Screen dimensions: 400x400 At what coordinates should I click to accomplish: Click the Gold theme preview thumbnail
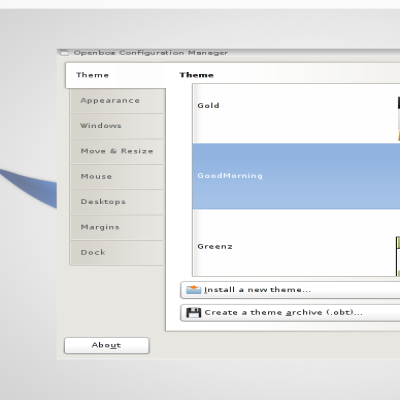(x=399, y=119)
